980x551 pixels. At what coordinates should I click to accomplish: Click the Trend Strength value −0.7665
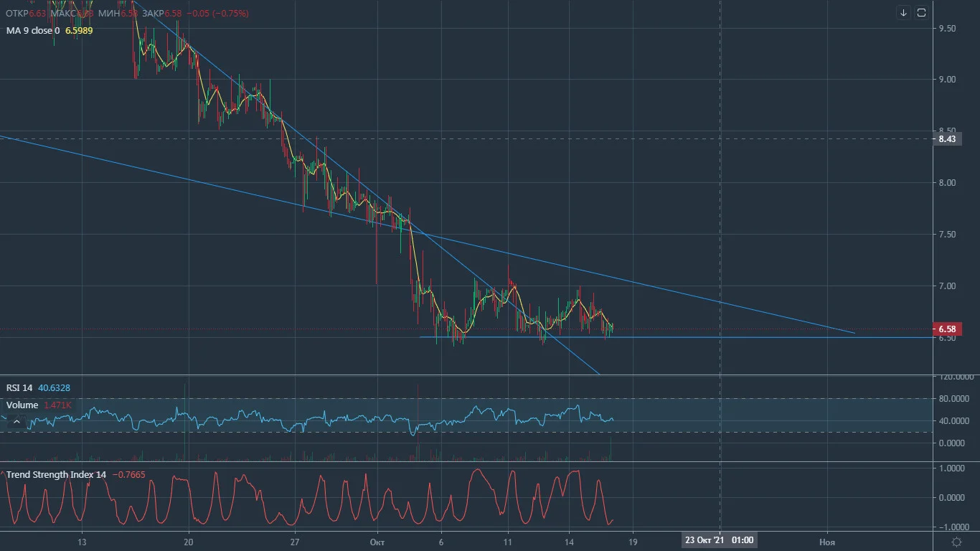[x=131, y=475]
